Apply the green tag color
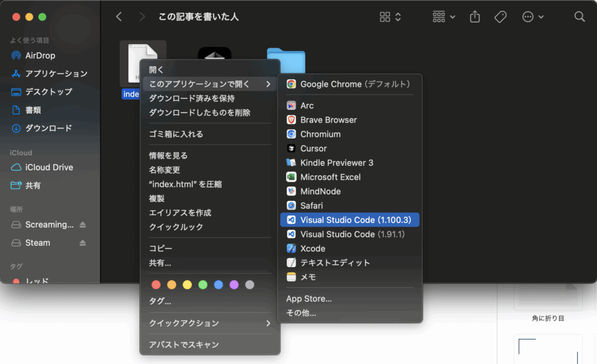Image resolution: width=597 pixels, height=364 pixels. pyautogui.click(x=203, y=285)
